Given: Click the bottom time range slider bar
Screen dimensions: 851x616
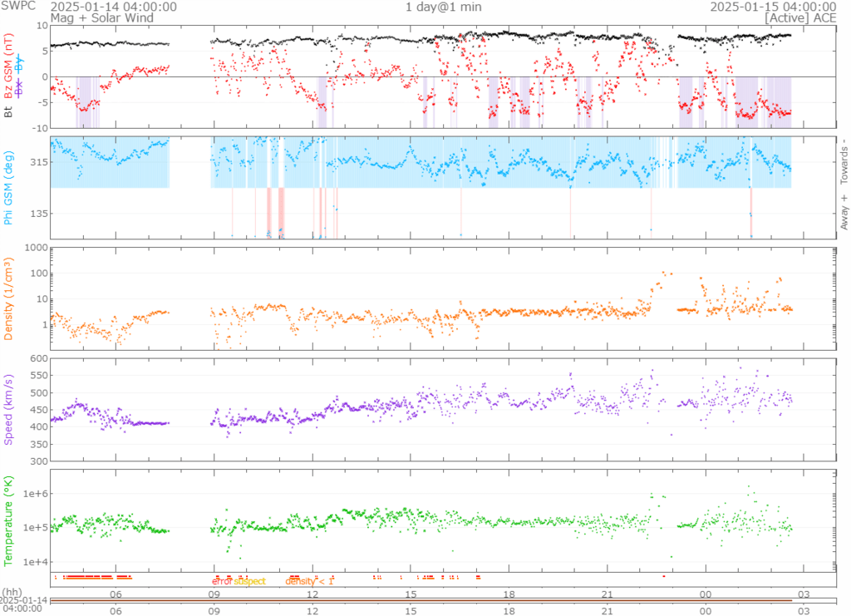Looking at the screenshot, I should (x=424, y=601).
